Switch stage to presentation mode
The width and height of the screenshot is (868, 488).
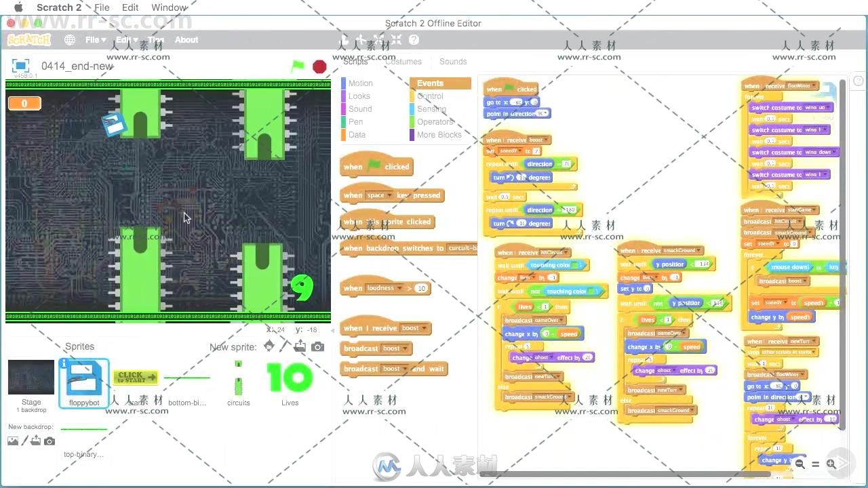tap(20, 66)
